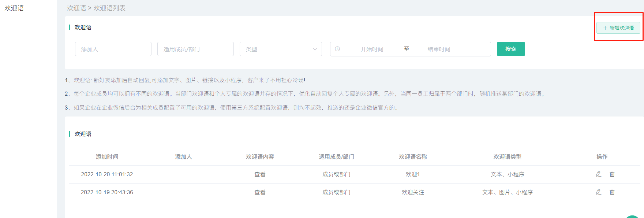Click the clock icon in the date range field
644x218 pixels.
[337, 49]
